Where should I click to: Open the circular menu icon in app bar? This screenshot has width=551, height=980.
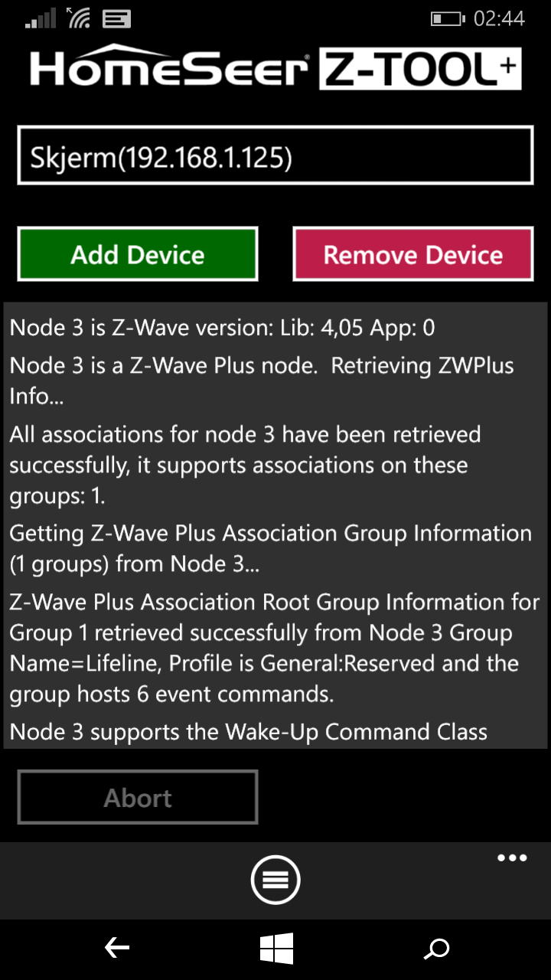[x=275, y=880]
